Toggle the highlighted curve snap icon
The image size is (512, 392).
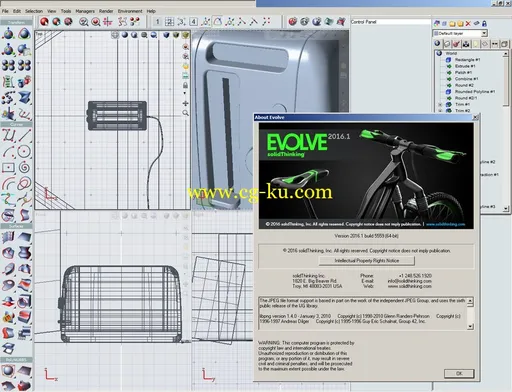(x=218, y=22)
